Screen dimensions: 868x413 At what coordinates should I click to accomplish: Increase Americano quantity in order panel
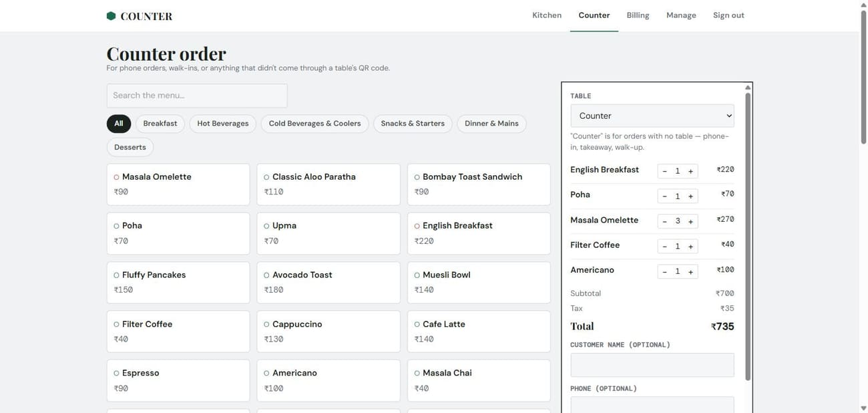(690, 271)
